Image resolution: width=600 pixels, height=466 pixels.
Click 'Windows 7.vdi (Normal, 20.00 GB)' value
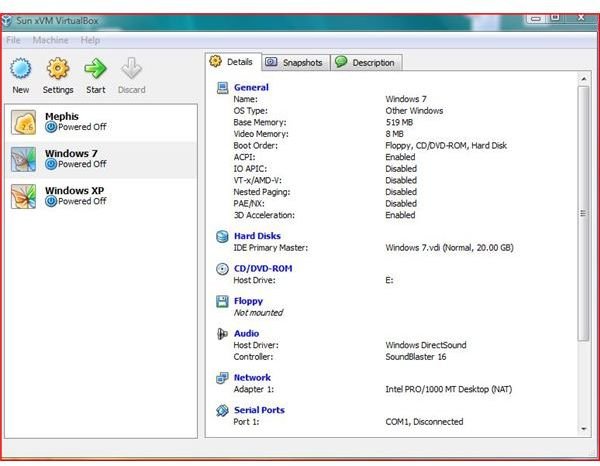(x=449, y=248)
